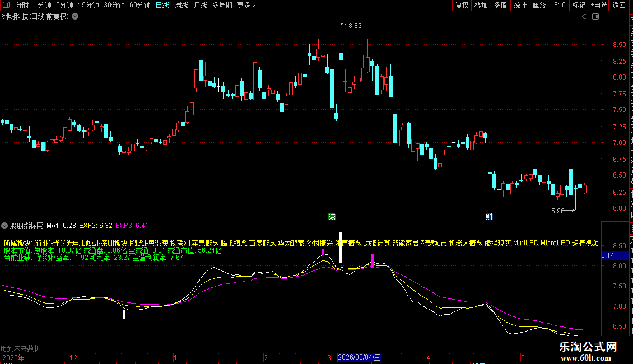
Task: Click the month 4 timeline label
Action: tap(429, 357)
